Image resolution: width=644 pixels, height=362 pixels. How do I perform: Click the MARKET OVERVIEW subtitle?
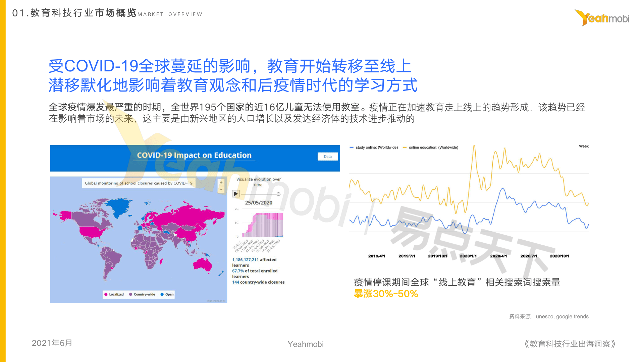pyautogui.click(x=170, y=14)
